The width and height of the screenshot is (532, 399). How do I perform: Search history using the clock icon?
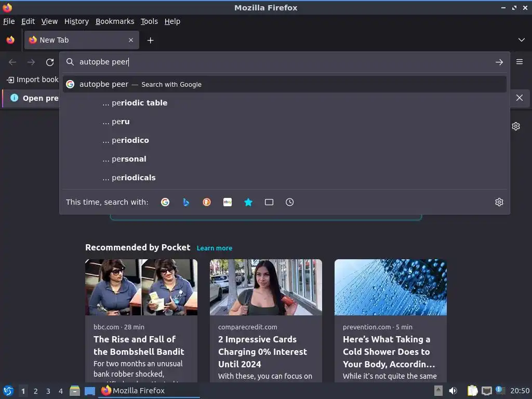click(290, 202)
